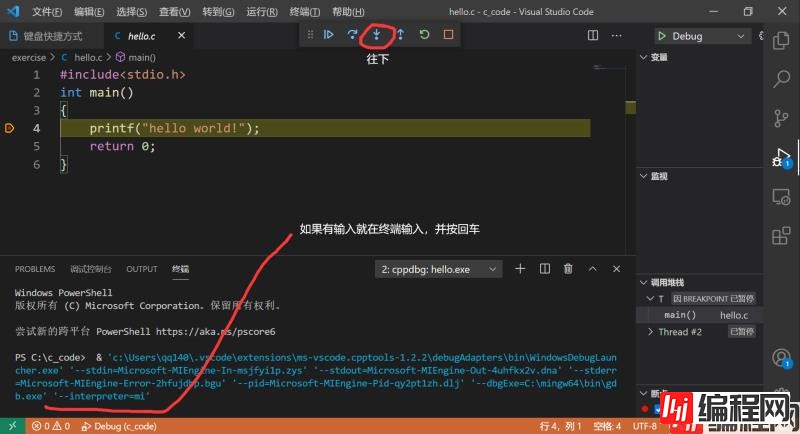Switch to the 调试控制台 panel tab
This screenshot has width=800, height=434.
pos(91,269)
